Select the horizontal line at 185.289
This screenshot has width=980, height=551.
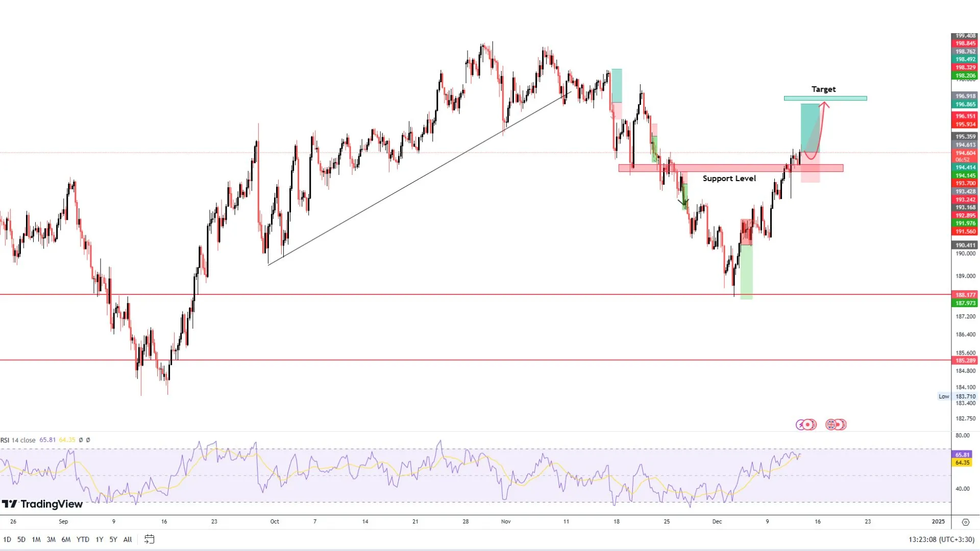click(x=475, y=360)
